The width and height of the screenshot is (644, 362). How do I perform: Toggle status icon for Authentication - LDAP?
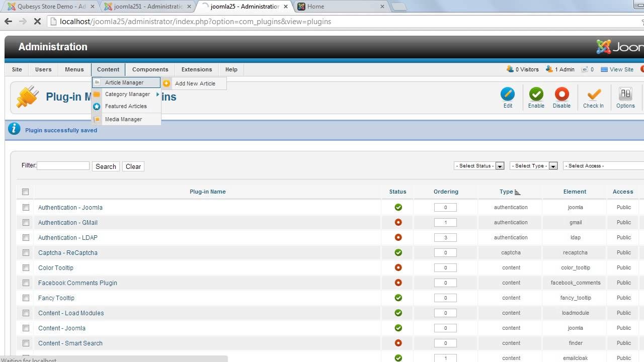coord(398,237)
